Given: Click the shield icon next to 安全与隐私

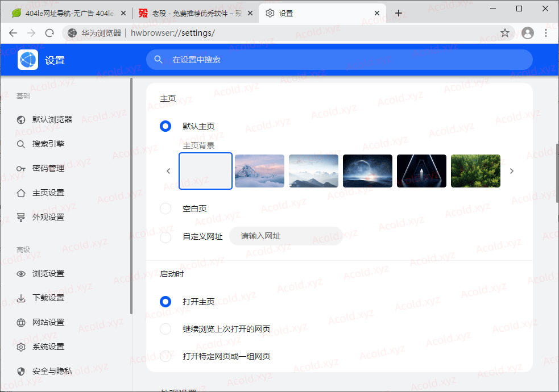Looking at the screenshot, I should pyautogui.click(x=21, y=372).
